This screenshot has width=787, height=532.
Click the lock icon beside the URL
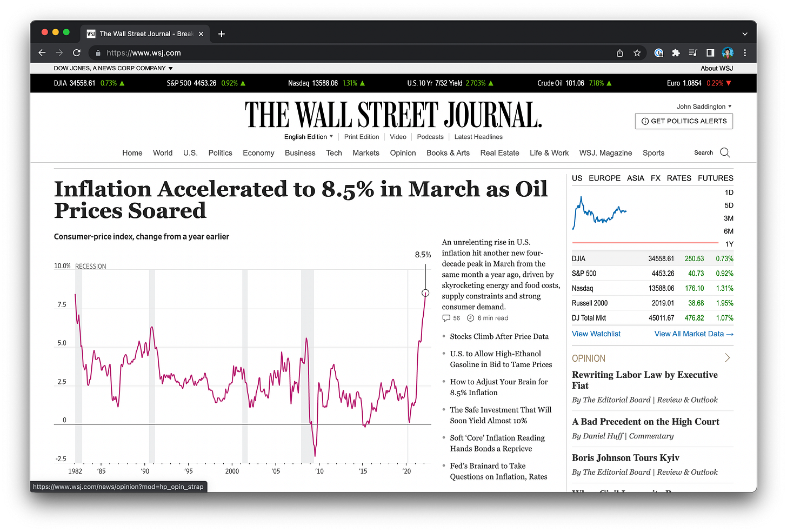tap(98, 53)
